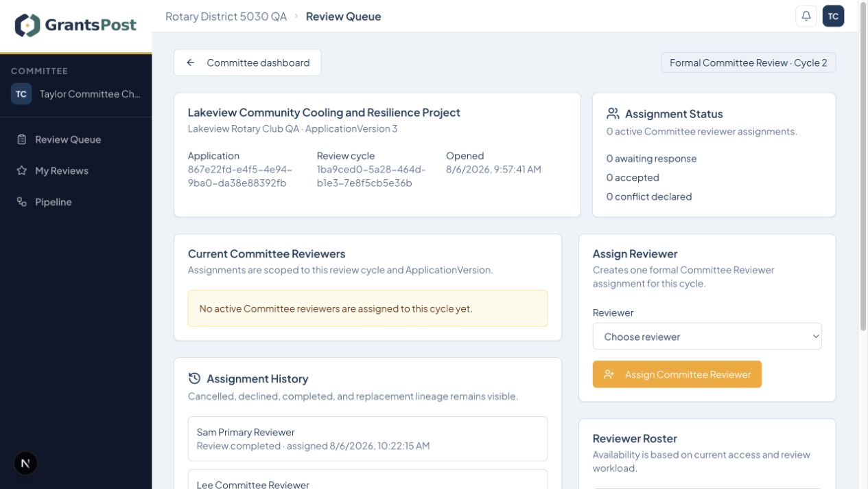The width and height of the screenshot is (868, 489).
Task: Click '0 accepted' status line
Action: tap(633, 178)
